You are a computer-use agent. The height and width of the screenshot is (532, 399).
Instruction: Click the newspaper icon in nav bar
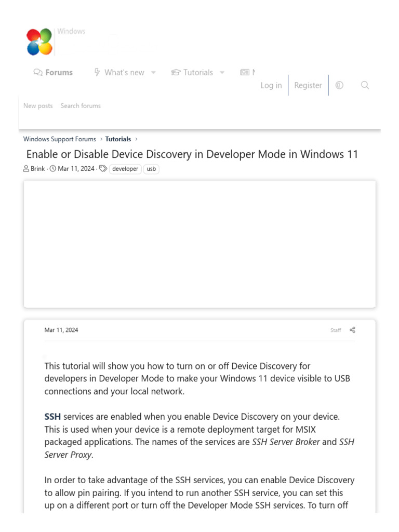click(245, 72)
